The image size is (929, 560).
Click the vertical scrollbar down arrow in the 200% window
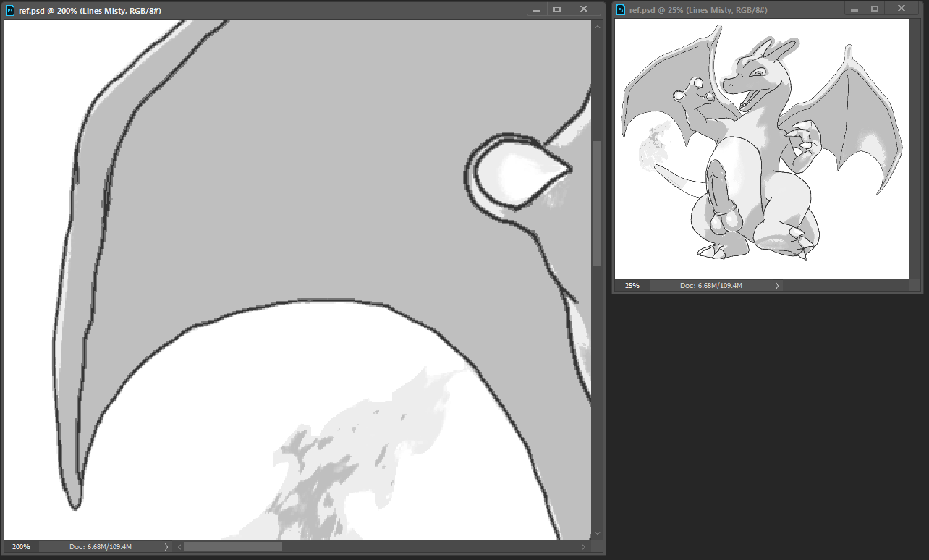tap(597, 533)
